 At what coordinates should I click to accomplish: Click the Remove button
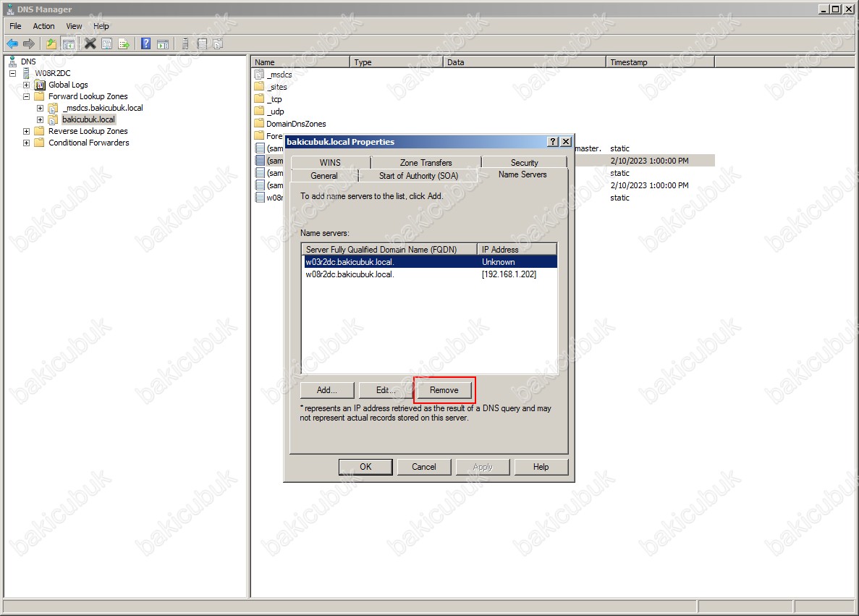(444, 390)
